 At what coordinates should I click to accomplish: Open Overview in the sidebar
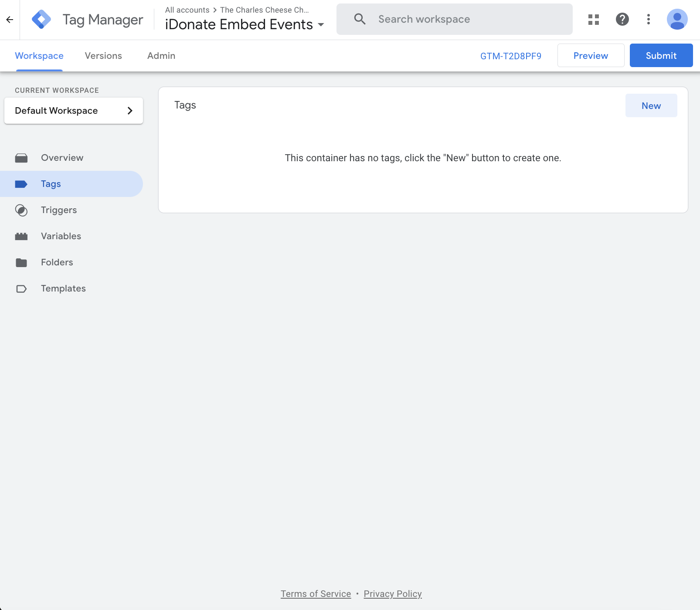(x=71, y=158)
